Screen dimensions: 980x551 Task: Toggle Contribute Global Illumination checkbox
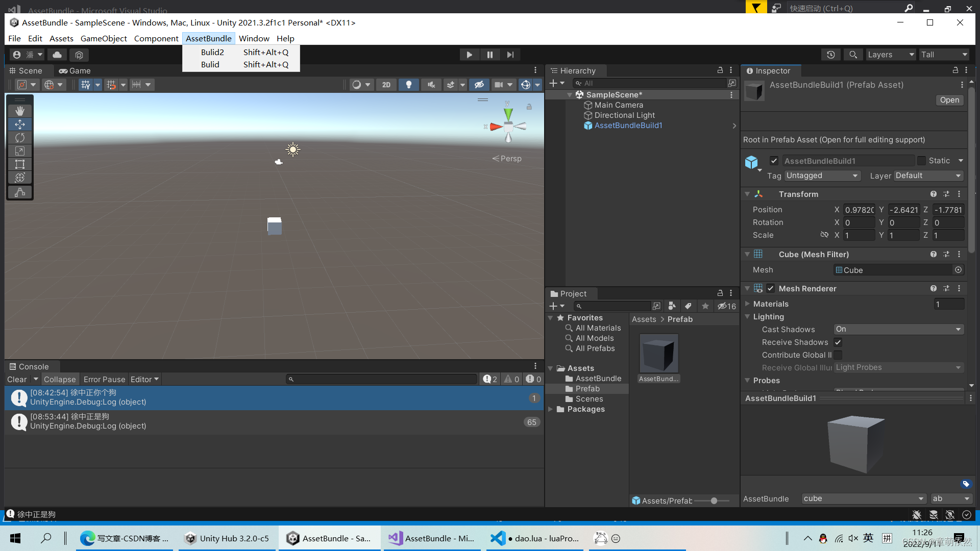pyautogui.click(x=838, y=355)
